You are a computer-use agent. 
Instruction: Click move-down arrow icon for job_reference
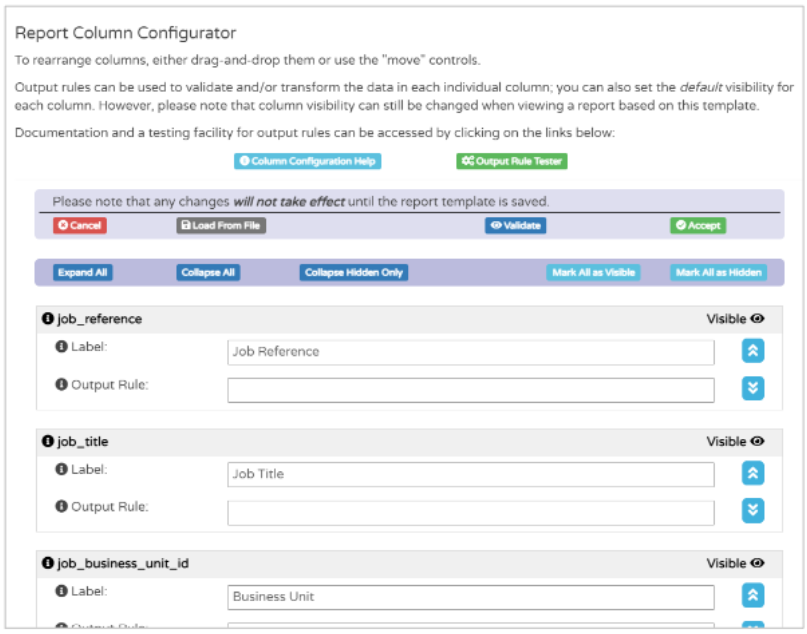tap(753, 388)
